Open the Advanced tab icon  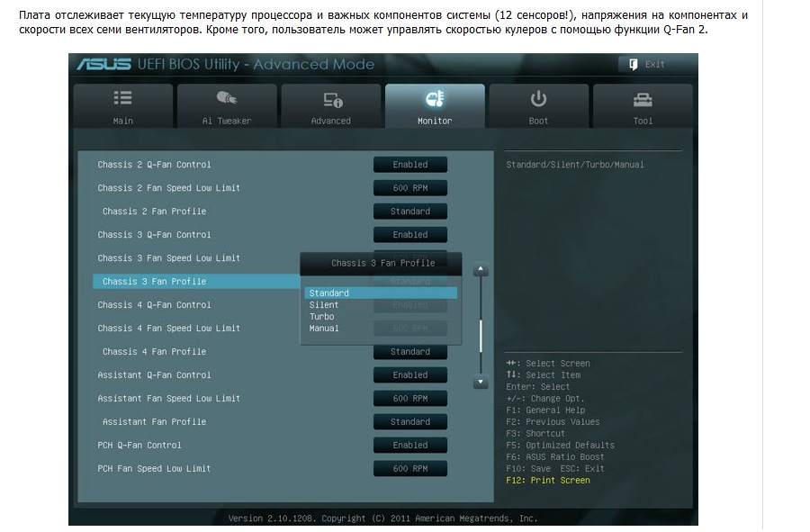coord(331,99)
